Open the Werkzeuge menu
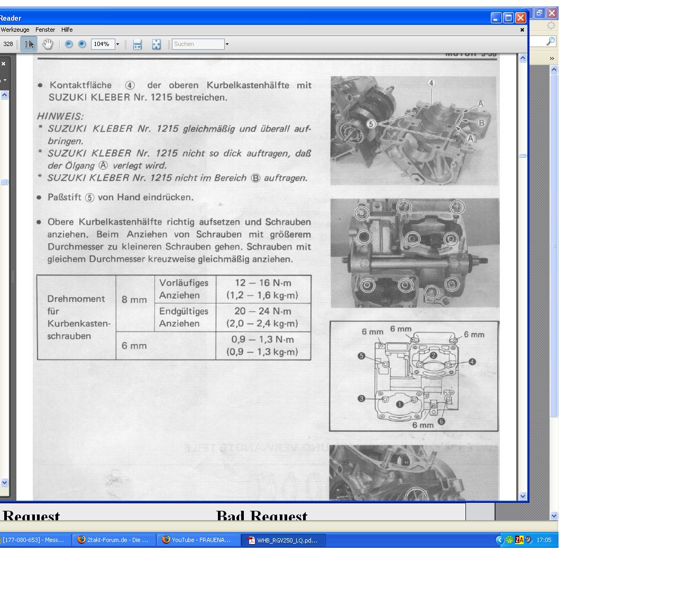 tap(15, 30)
